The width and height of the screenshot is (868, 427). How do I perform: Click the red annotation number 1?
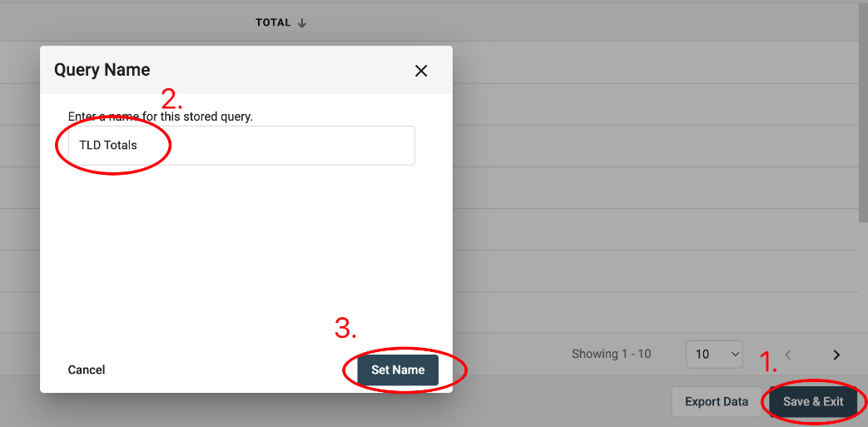(x=769, y=363)
